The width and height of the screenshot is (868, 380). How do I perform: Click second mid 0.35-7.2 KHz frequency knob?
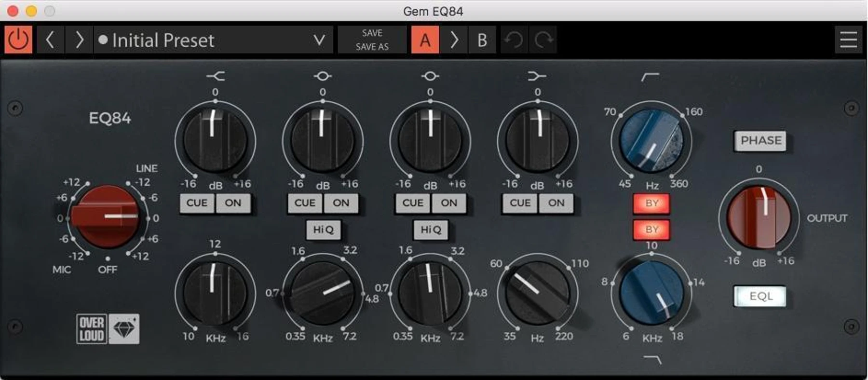[x=430, y=293]
